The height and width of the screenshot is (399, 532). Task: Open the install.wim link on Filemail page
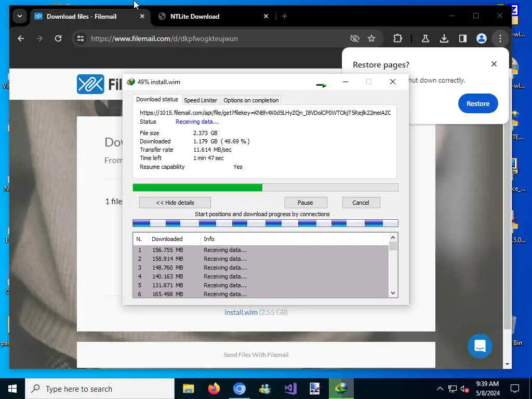(241, 312)
